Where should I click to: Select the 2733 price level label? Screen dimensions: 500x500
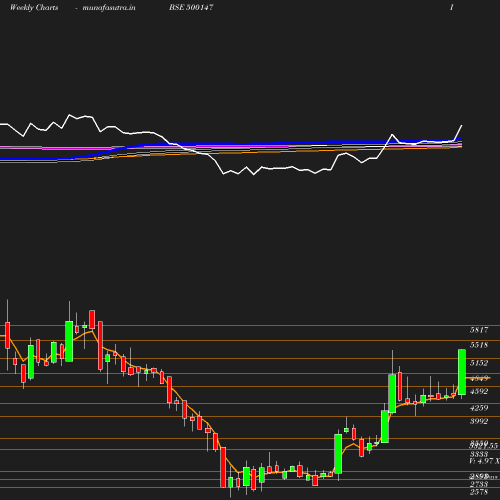pyautogui.click(x=479, y=484)
